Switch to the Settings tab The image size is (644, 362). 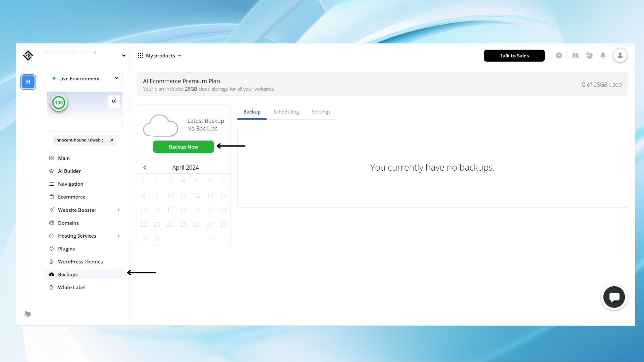pos(321,112)
